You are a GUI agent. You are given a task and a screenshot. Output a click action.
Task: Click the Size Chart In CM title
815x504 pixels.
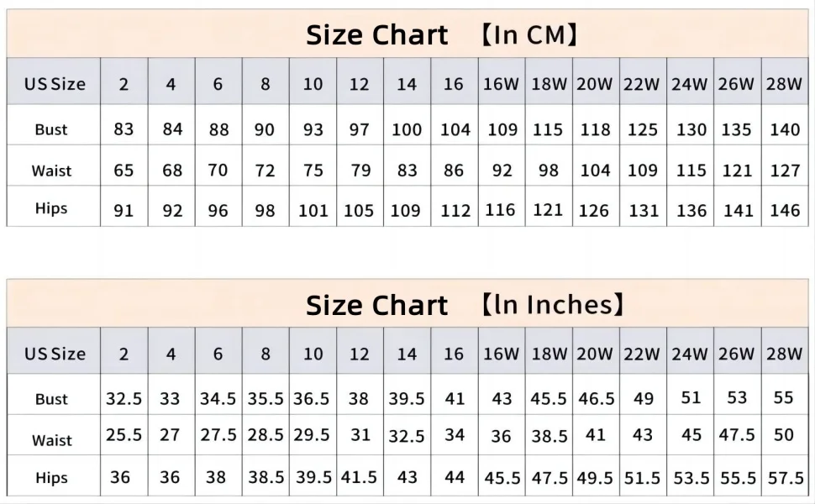[x=442, y=34]
